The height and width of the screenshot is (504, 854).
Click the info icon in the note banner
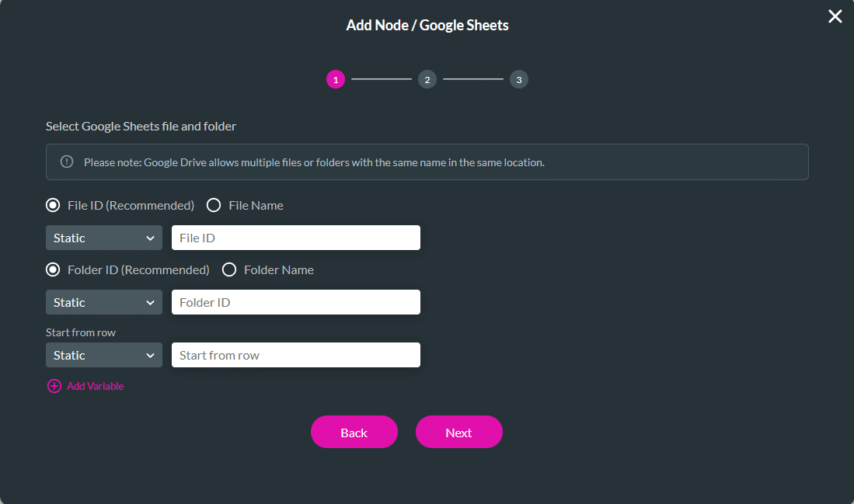(x=67, y=162)
